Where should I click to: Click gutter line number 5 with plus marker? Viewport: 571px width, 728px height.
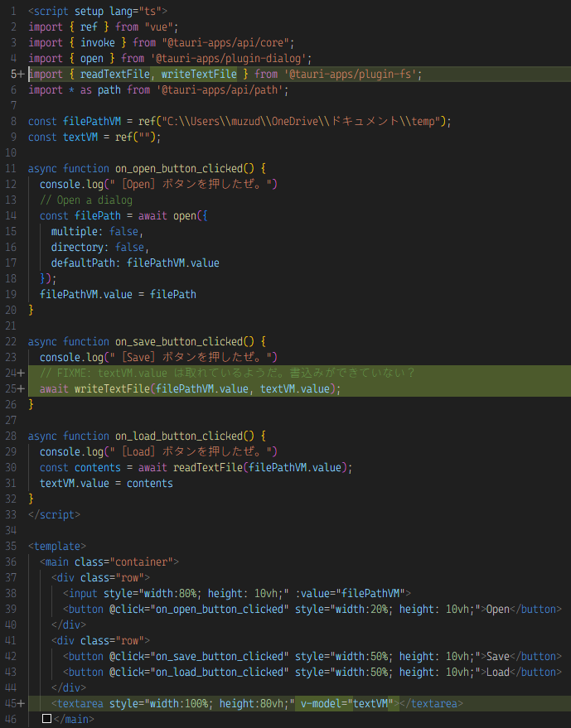(17, 75)
